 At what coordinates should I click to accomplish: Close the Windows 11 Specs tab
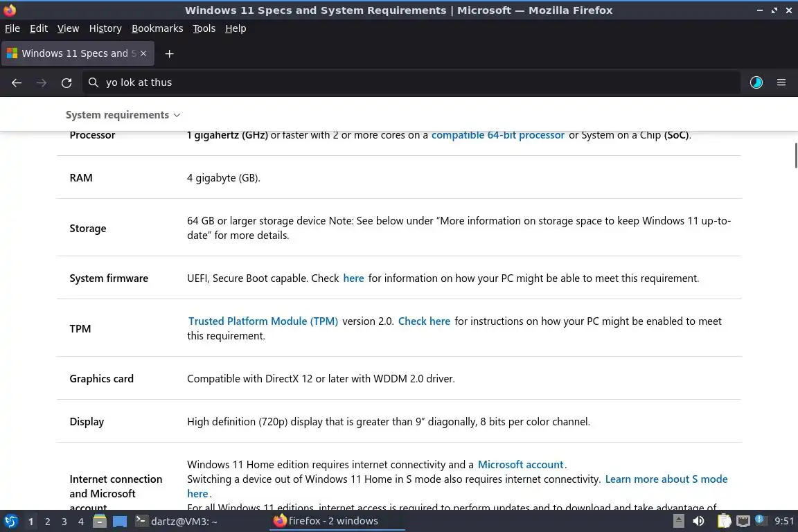coord(143,53)
